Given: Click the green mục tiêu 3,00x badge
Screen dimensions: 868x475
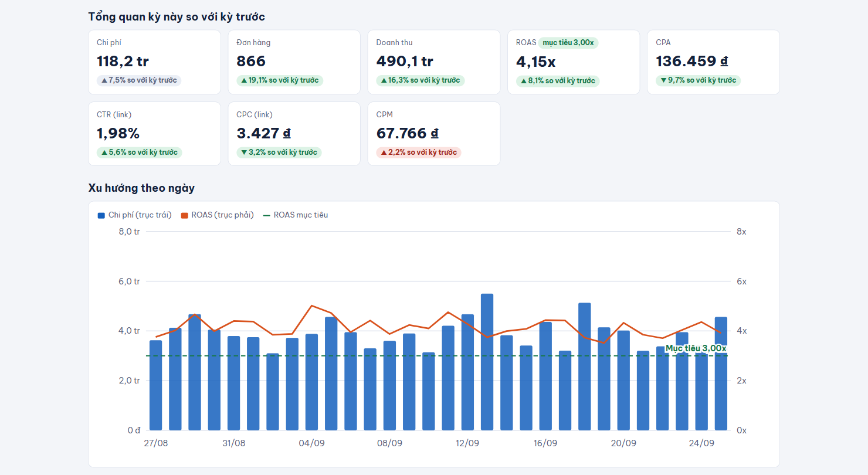Looking at the screenshot, I should pos(568,43).
